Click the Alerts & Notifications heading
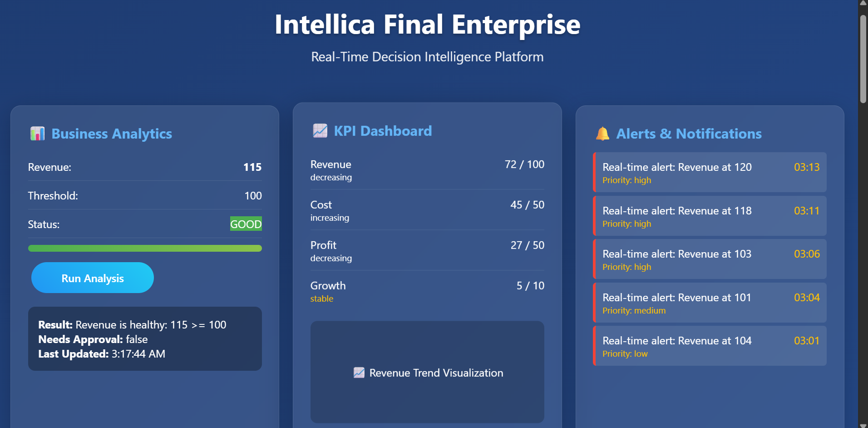 [x=689, y=134]
